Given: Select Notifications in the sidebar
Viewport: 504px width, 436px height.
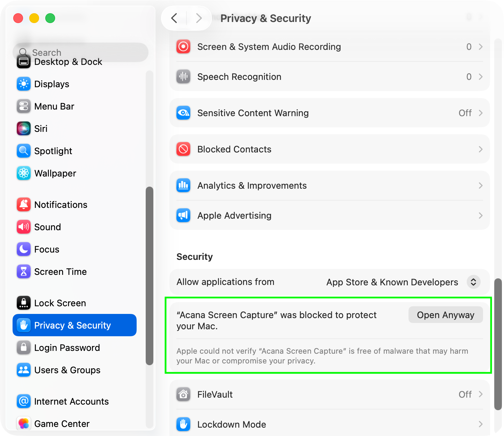Looking at the screenshot, I should (x=61, y=205).
